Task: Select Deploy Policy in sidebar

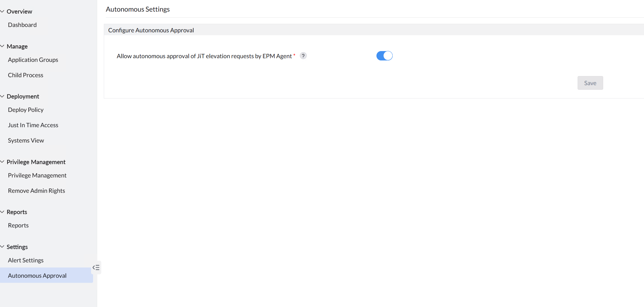Action: point(26,110)
